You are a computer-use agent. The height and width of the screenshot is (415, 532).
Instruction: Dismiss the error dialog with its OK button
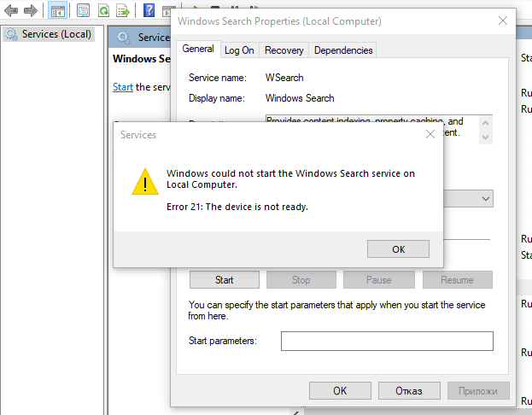(398, 249)
